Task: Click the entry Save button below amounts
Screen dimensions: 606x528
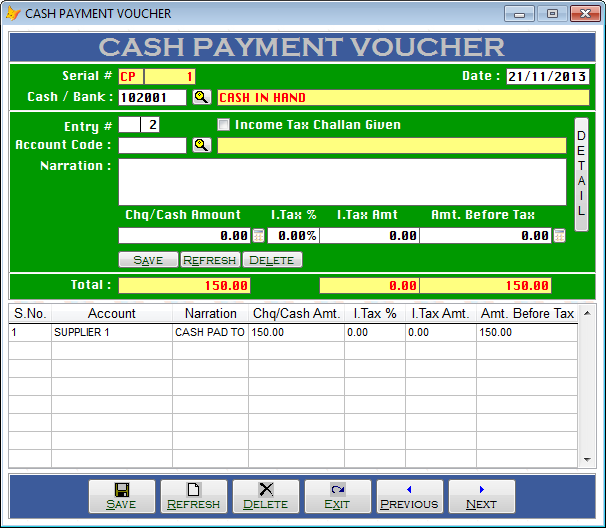Action: [148, 260]
